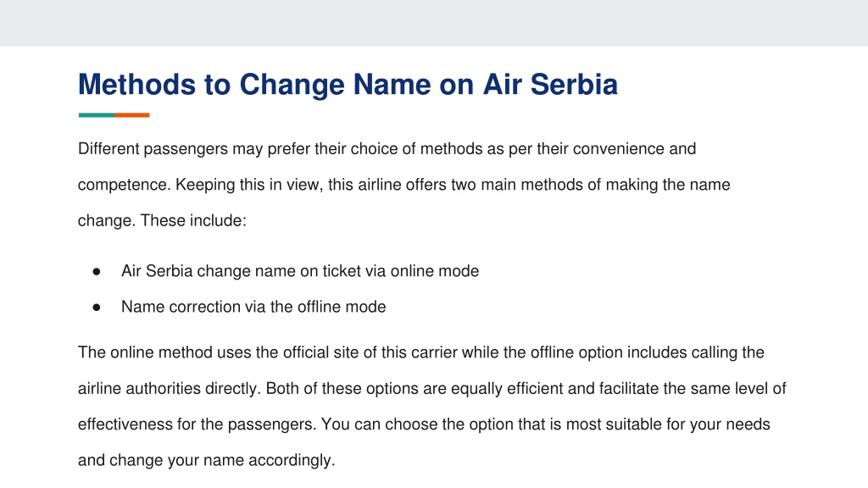This screenshot has width=868, height=488.
Task: Click the line starting 'Different passengers may prefer'
Action: coord(387,149)
